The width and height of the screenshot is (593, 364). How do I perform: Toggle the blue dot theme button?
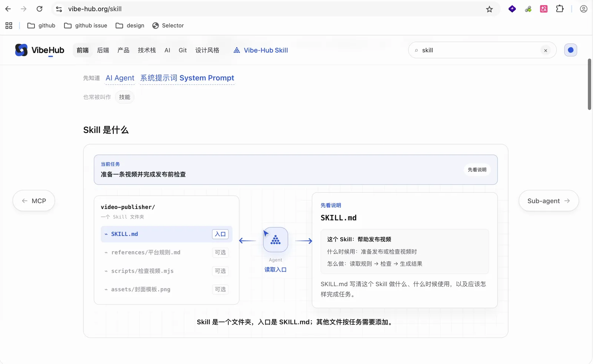click(571, 50)
